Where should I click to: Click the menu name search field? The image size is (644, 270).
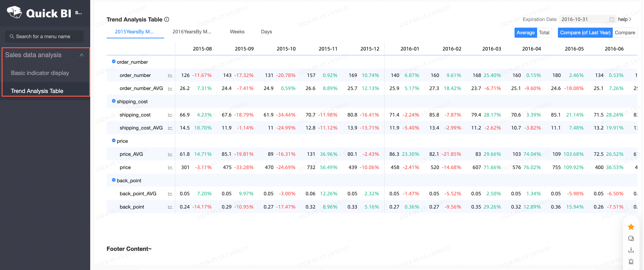pyautogui.click(x=45, y=37)
